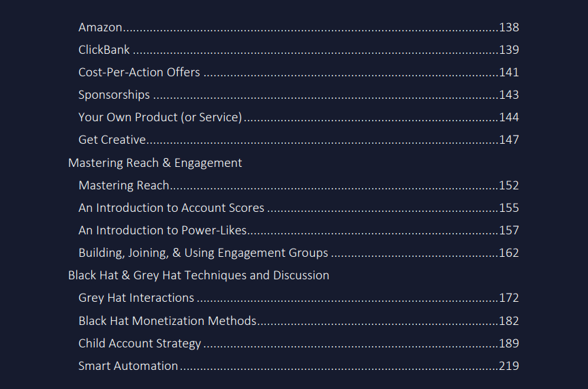588x389 pixels.
Task: Select Your Own Product (or Service)
Action: tap(298, 117)
